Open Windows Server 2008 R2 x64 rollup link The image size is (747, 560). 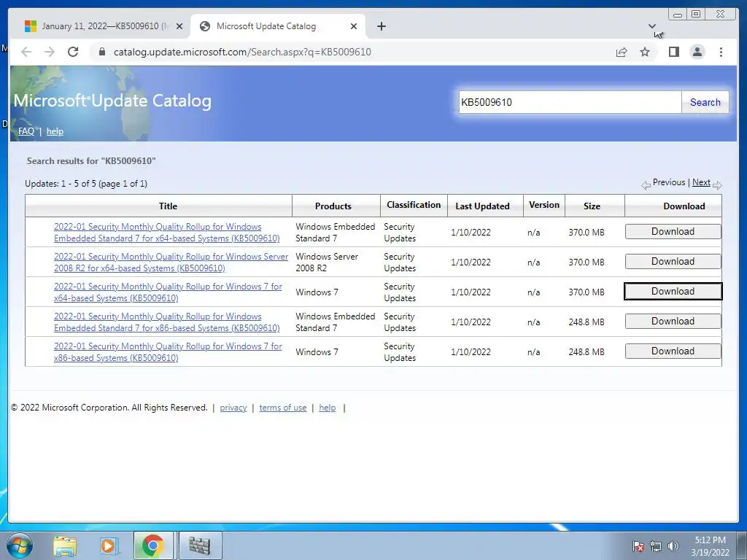(171, 262)
